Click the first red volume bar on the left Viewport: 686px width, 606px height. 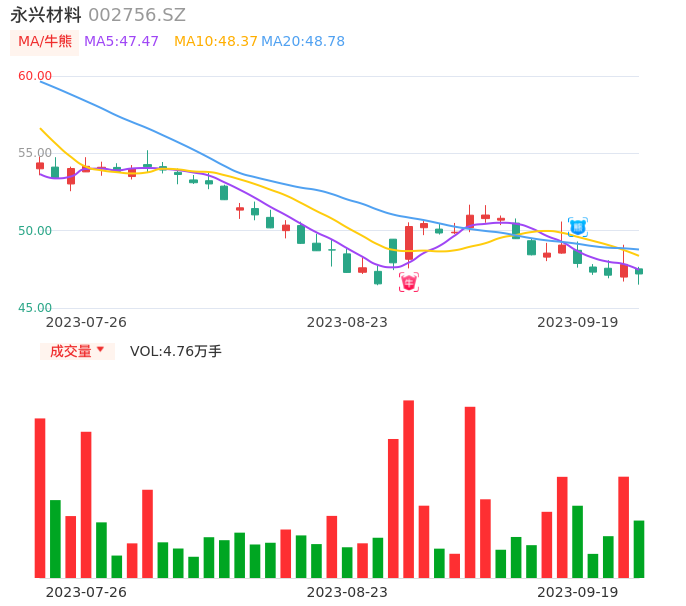[x=40, y=498]
